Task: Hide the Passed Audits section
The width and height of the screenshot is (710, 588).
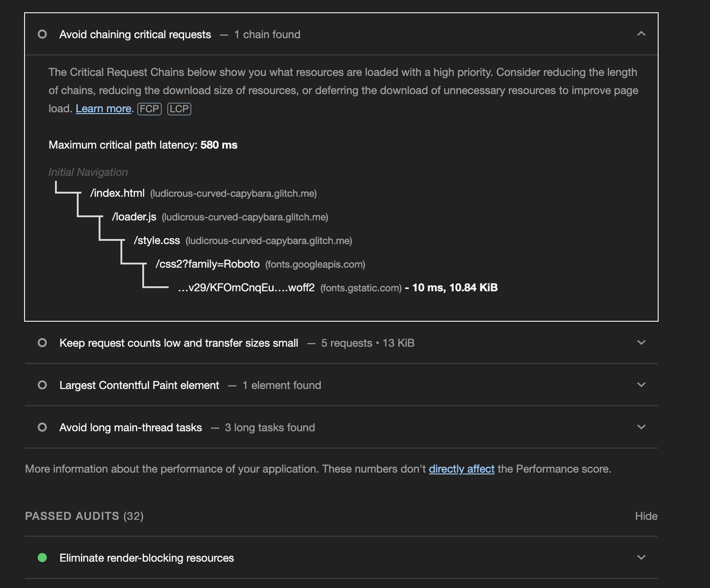Action: [x=646, y=516]
